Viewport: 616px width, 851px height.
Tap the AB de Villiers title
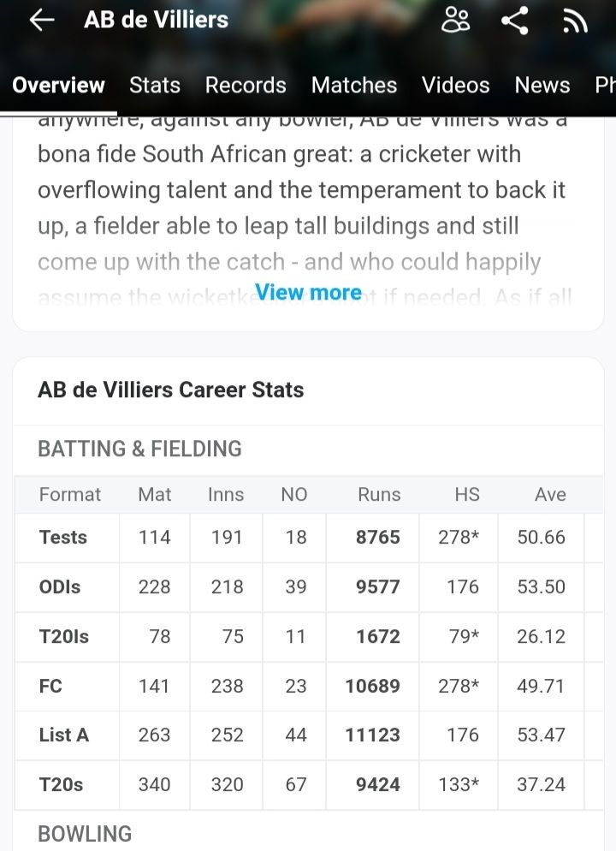[x=156, y=21]
